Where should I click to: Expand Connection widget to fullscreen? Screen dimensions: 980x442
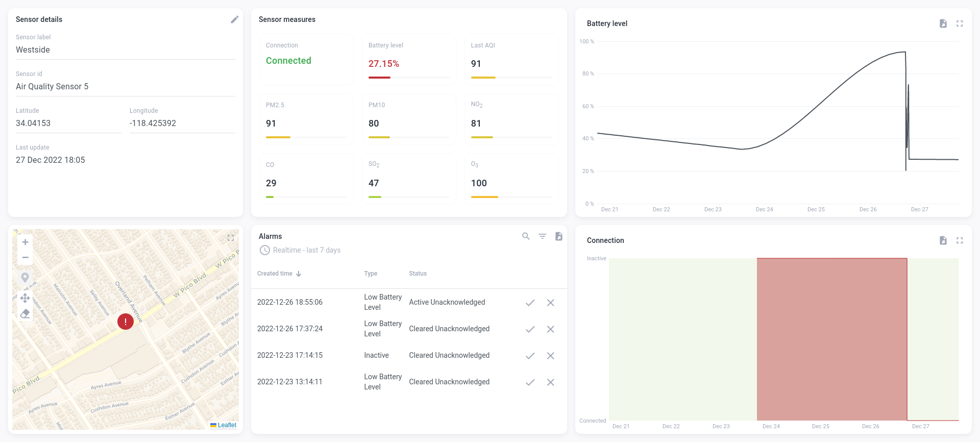click(x=959, y=240)
